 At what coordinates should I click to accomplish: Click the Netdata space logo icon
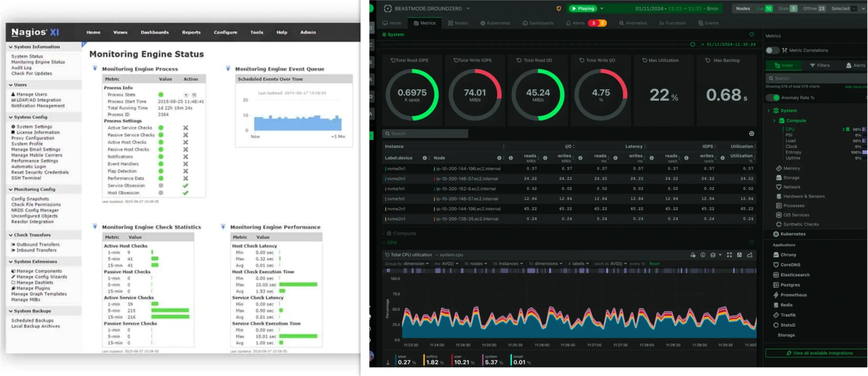coord(388,8)
